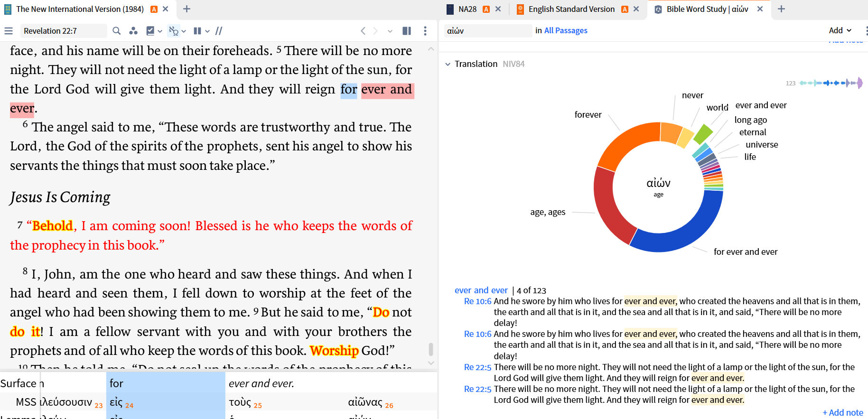Screen dimensions: 868x419
Task: Close the Bible Word Study tab
Action: pos(760,9)
